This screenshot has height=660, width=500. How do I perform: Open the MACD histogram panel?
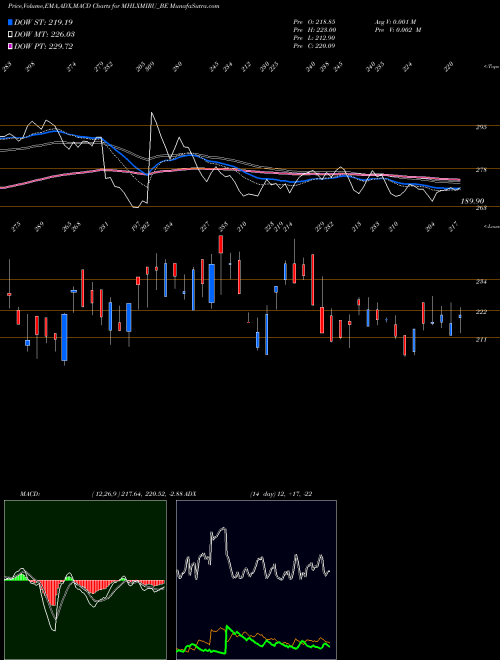pyautogui.click(x=85, y=580)
